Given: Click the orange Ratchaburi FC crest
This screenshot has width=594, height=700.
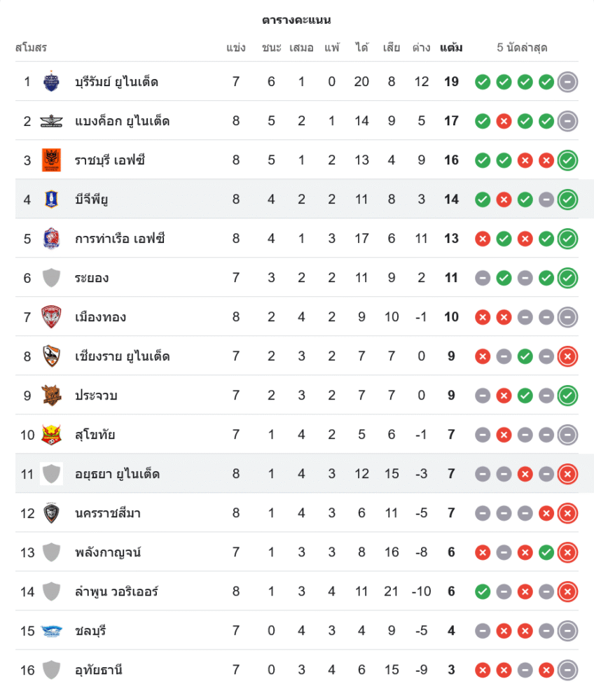Looking at the screenshot, I should click(51, 160).
